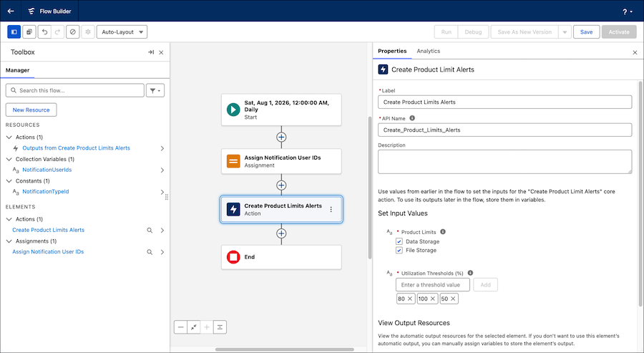This screenshot has height=353, width=644.
Task: Toggle the Toolbox panel button
Action: (14, 32)
